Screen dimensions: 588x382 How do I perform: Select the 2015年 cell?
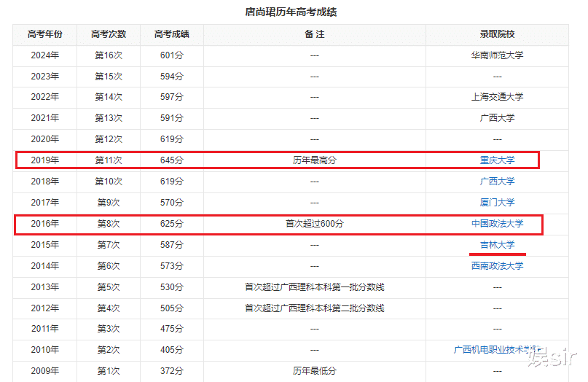[45, 245]
